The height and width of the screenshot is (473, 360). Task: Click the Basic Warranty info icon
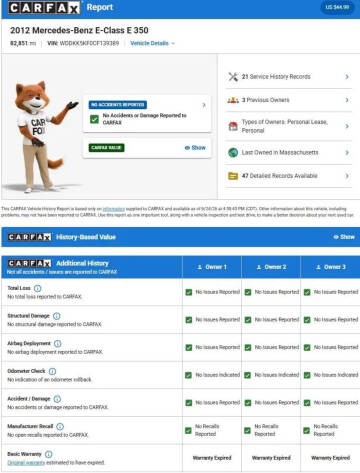click(48, 454)
